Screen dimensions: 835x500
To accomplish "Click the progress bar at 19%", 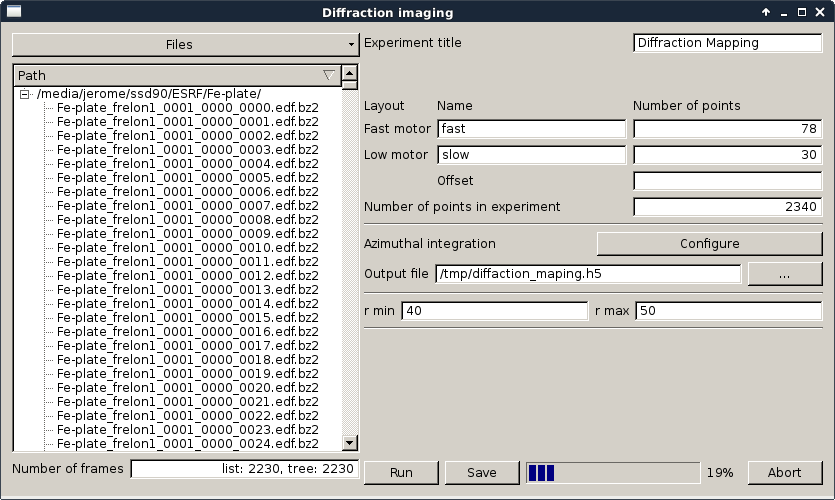I will (x=612, y=473).
